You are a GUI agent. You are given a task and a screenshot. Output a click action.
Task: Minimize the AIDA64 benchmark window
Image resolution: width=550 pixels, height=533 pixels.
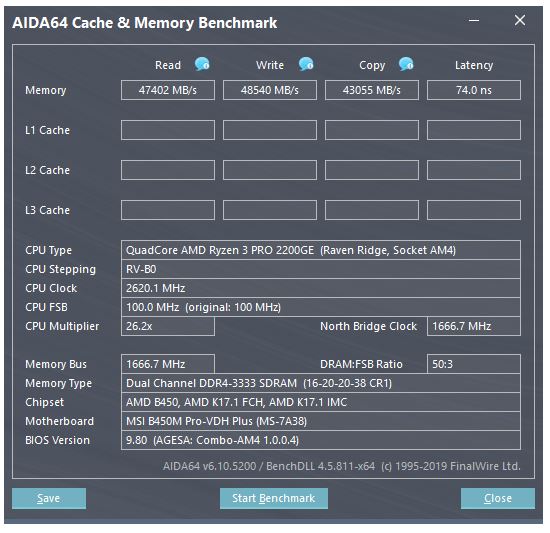click(x=474, y=20)
